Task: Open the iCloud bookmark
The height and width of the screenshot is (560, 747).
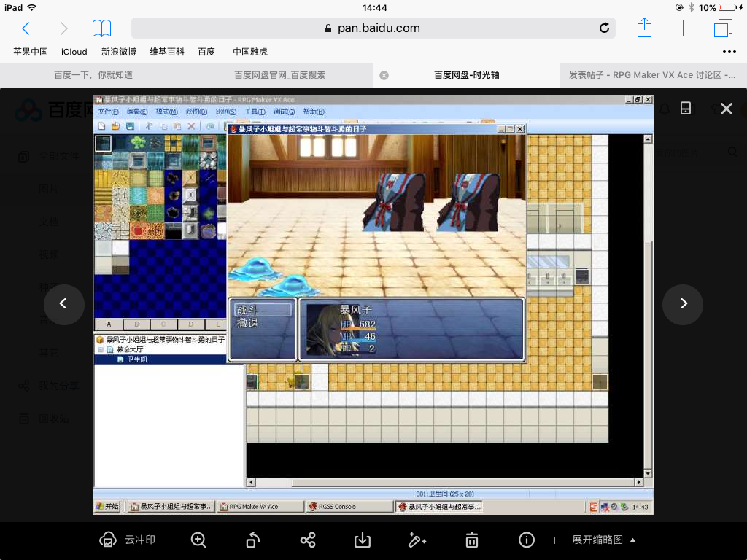Action: point(74,52)
